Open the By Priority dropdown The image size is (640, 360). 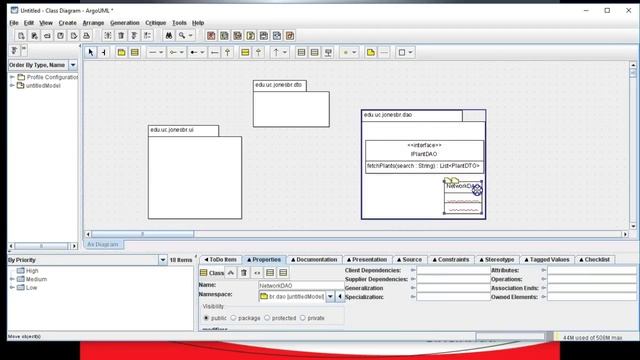pos(162,260)
